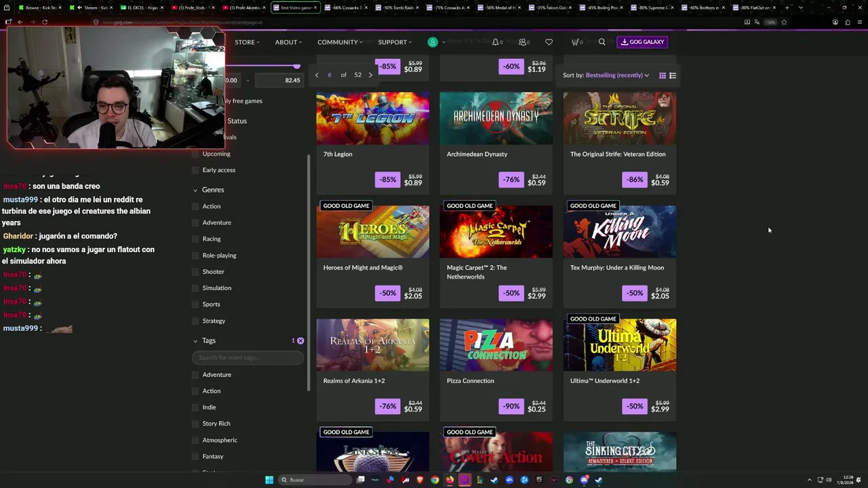Image resolution: width=868 pixels, height=488 pixels.
Task: Open the Windows Start menu
Action: pos(269,480)
